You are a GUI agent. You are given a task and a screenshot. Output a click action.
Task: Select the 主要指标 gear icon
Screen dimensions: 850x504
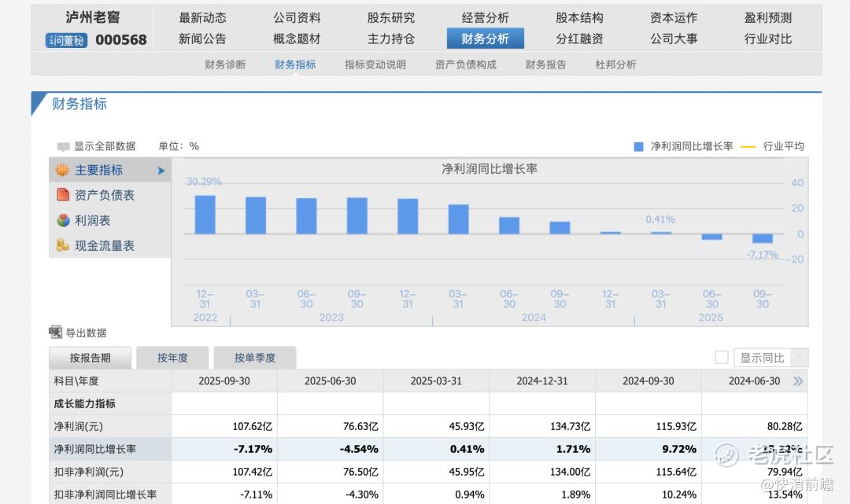pyautogui.click(x=63, y=171)
